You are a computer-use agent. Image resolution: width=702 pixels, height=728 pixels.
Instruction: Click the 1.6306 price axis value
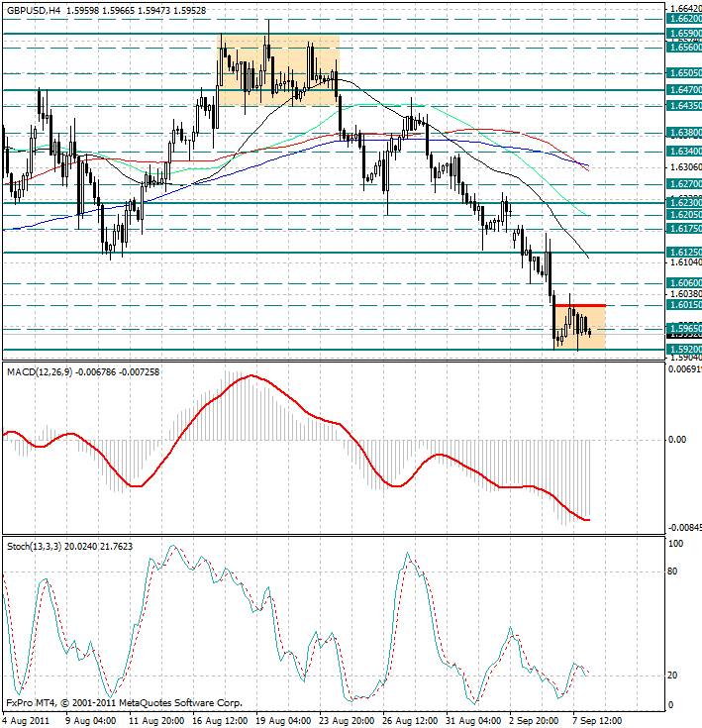[686, 166]
